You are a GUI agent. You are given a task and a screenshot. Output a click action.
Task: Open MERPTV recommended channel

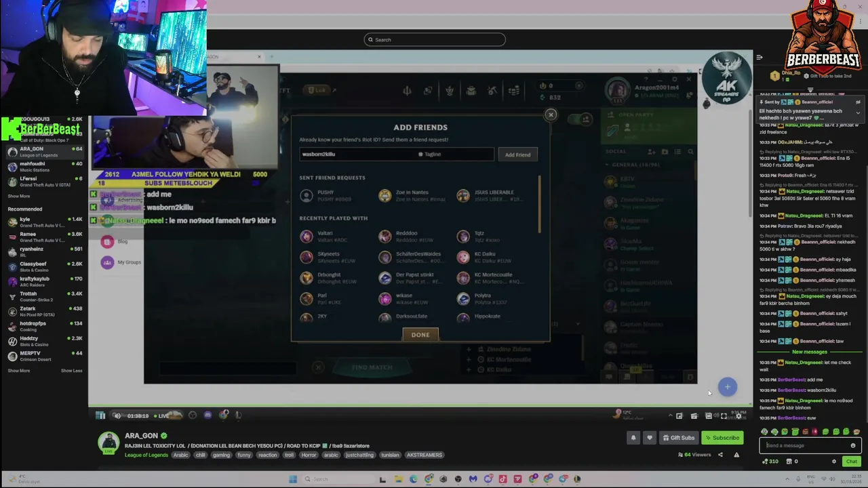pyautogui.click(x=44, y=357)
